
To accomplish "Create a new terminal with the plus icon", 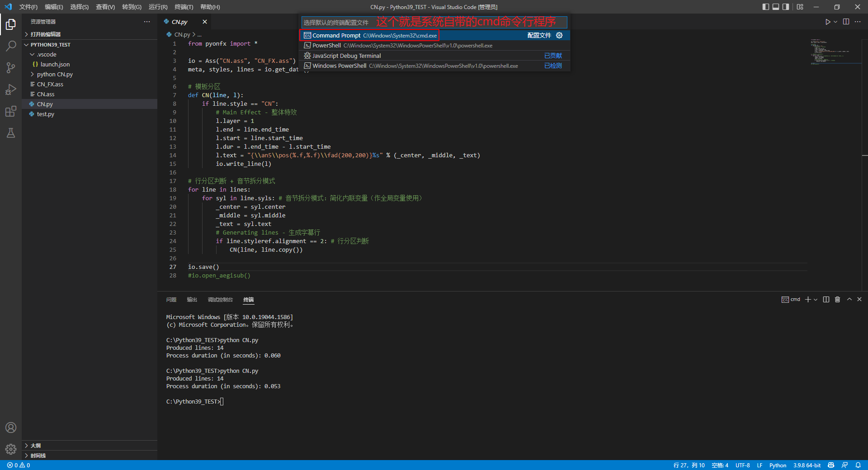I will [807, 299].
